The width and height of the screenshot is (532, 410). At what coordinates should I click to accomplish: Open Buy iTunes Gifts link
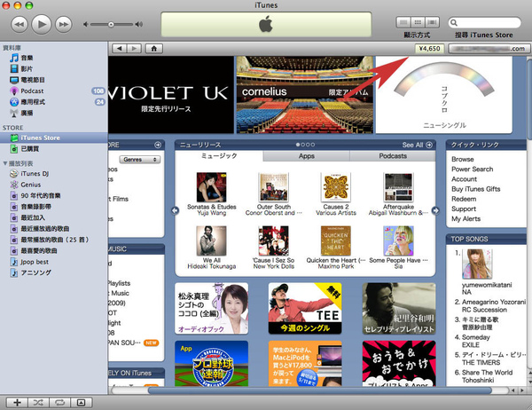(475, 189)
